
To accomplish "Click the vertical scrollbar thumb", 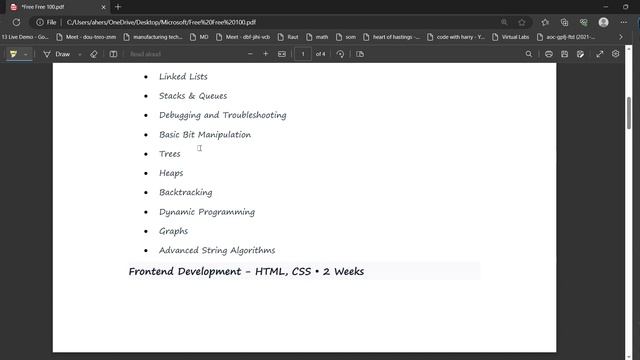I will point(629,113).
